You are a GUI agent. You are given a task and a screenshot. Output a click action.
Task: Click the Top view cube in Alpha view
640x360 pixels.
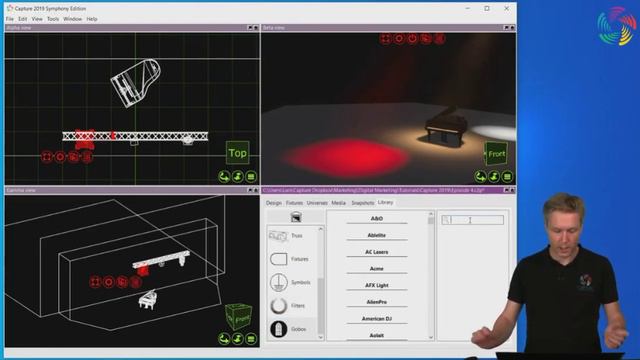(238, 153)
